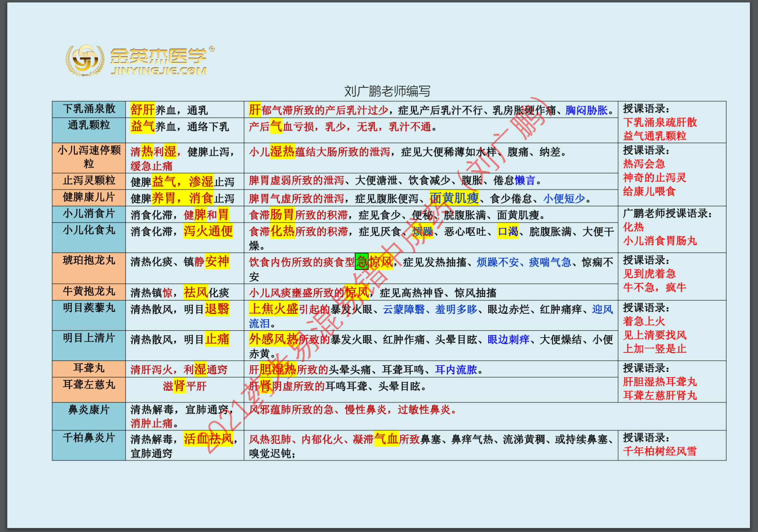Click the text 嗅觉迟钝
The width and height of the screenshot is (758, 532).
[270, 453]
